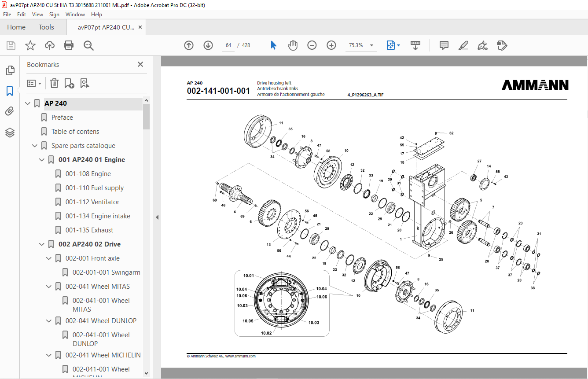Select the part number 002-141-001-001 heading
588x379 pixels.
[218, 91]
